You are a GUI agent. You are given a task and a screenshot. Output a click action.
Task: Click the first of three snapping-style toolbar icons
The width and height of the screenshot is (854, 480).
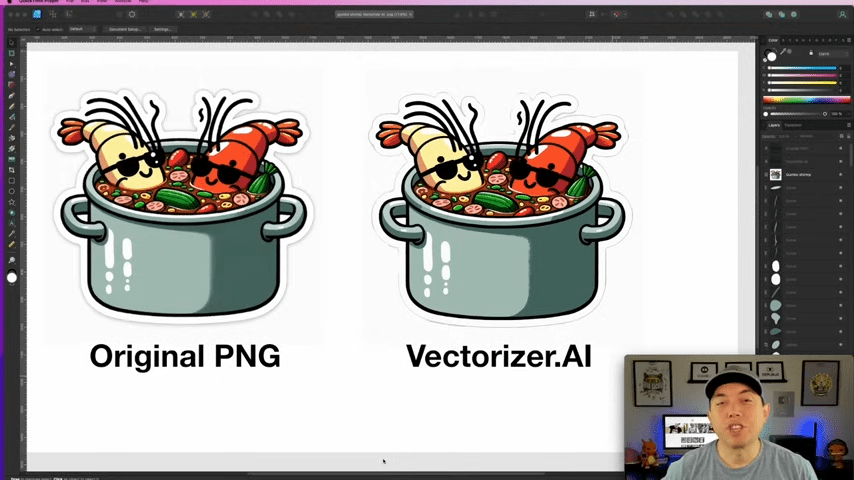click(181, 15)
